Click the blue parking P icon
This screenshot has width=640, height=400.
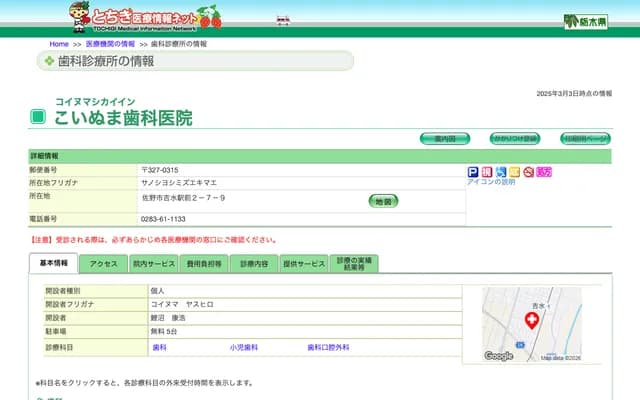pyautogui.click(x=473, y=172)
